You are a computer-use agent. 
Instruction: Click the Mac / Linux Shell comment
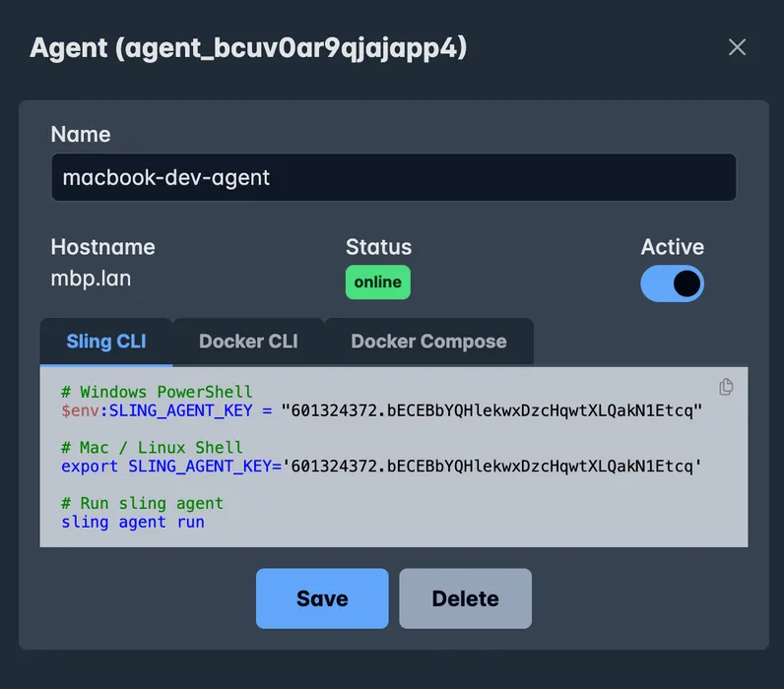(x=152, y=447)
